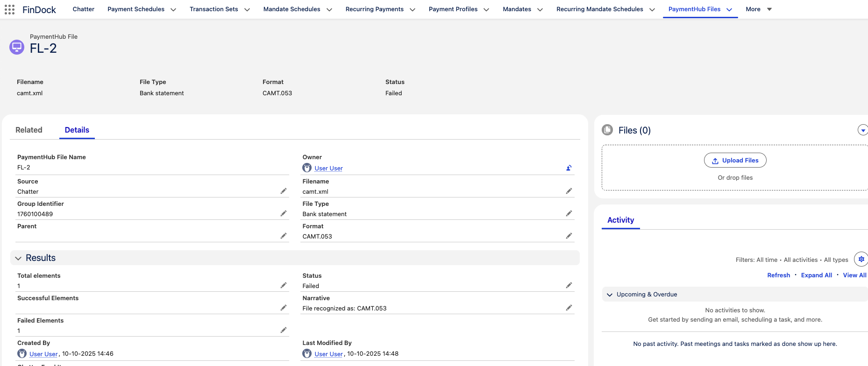Collapse the Results section
Screen dimensions: 868x366
pos(18,258)
